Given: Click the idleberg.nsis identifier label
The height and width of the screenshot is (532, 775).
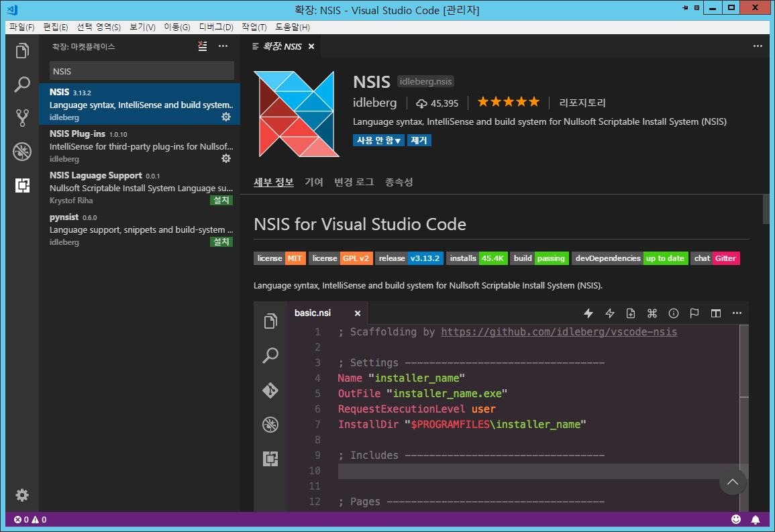Looking at the screenshot, I should pos(425,81).
